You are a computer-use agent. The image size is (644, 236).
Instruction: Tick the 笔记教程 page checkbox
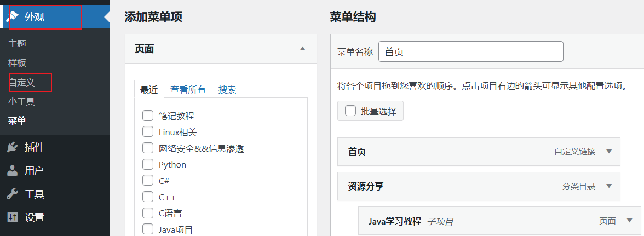tap(147, 116)
